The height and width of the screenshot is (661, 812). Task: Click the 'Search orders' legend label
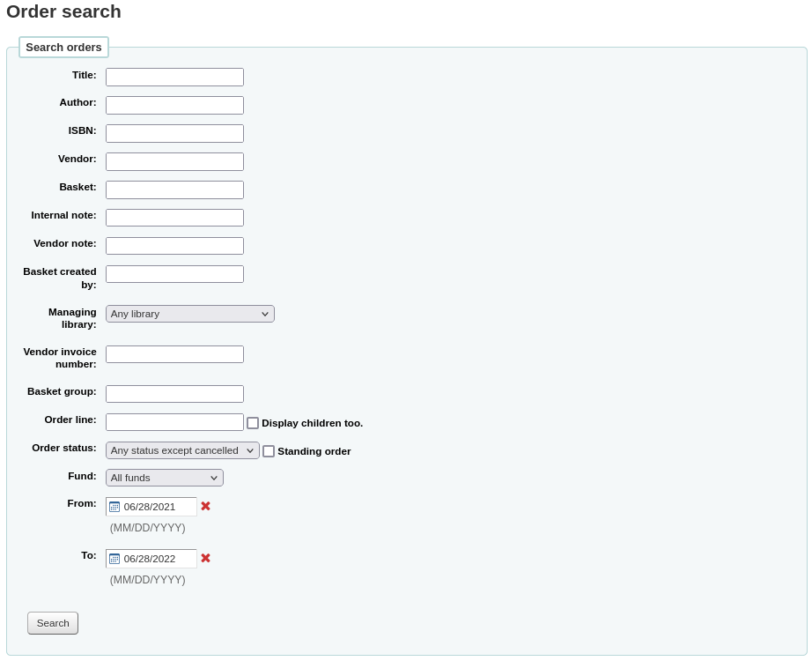click(63, 47)
